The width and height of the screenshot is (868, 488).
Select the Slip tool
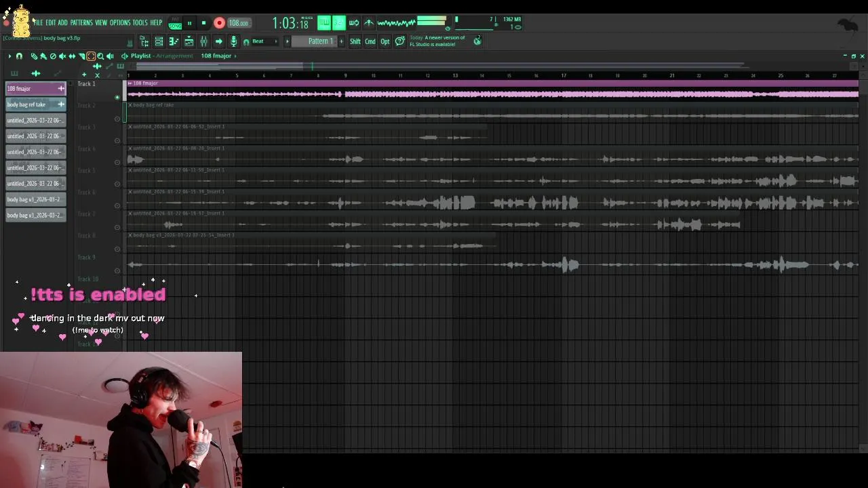pyautogui.click(x=72, y=56)
